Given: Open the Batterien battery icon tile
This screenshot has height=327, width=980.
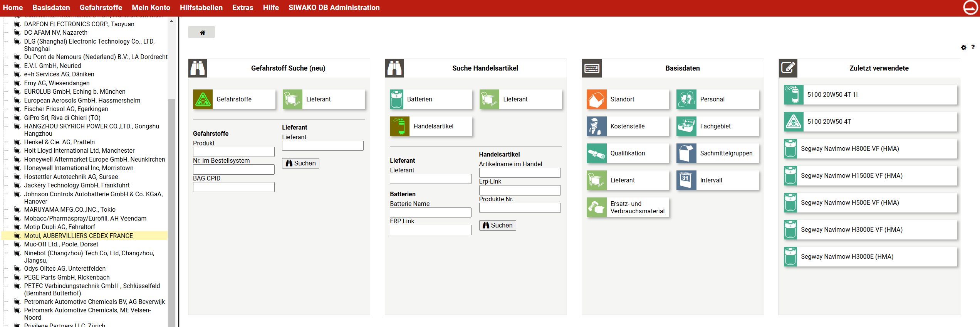Looking at the screenshot, I should coord(396,99).
